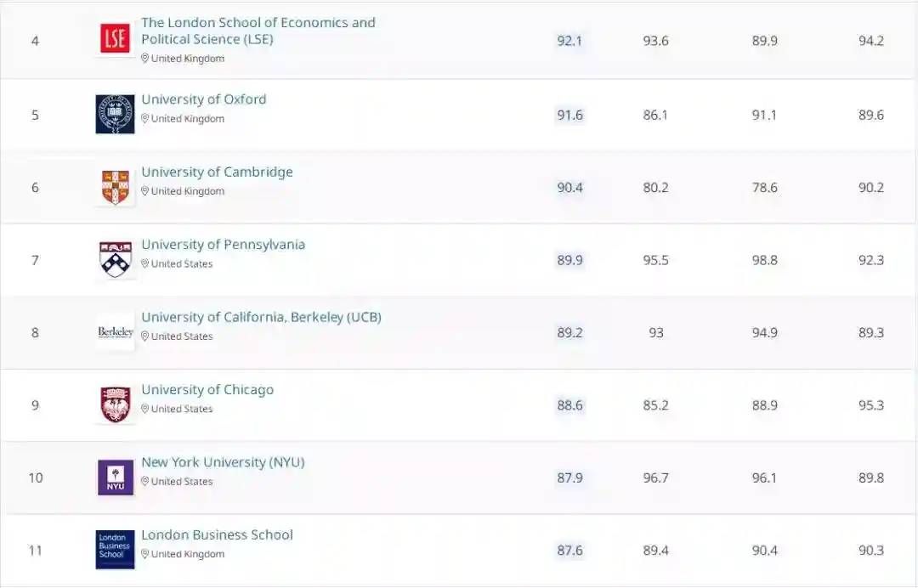The height and width of the screenshot is (588, 918).
Task: Open the University of Oxford link
Action: coord(203,99)
